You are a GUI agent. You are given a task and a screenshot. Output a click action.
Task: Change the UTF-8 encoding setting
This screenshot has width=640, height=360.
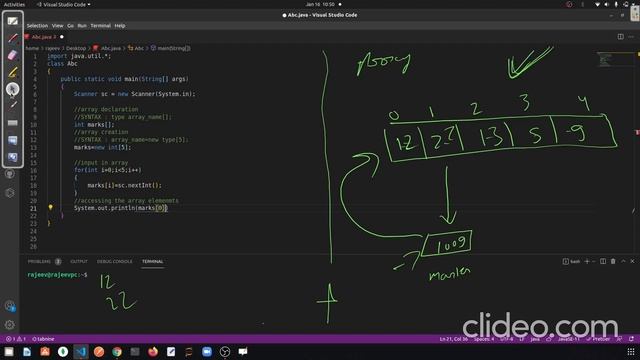click(x=507, y=339)
